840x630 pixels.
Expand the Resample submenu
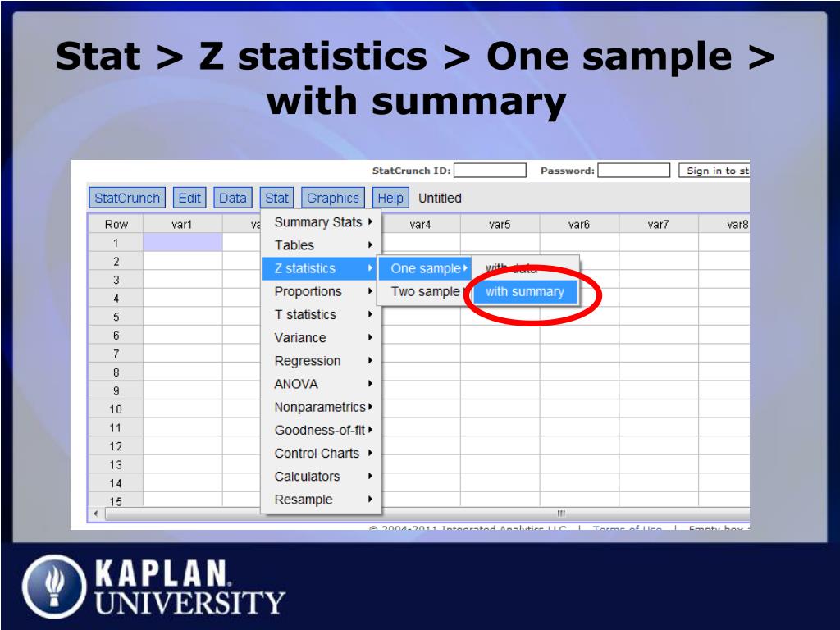pos(322,499)
